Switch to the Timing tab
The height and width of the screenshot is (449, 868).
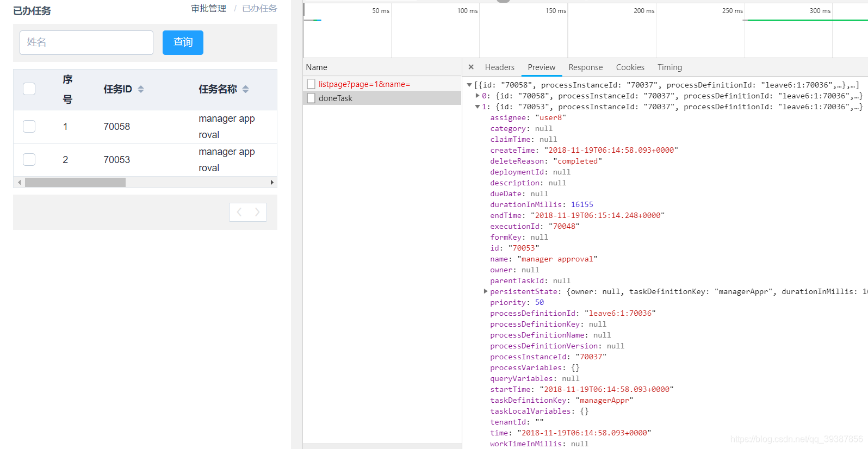(669, 67)
